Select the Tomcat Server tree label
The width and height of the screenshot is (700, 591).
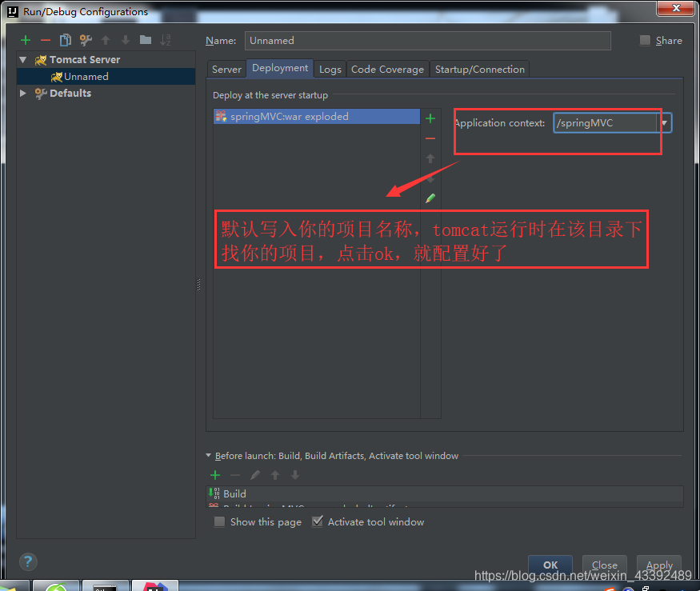pyautogui.click(x=85, y=59)
